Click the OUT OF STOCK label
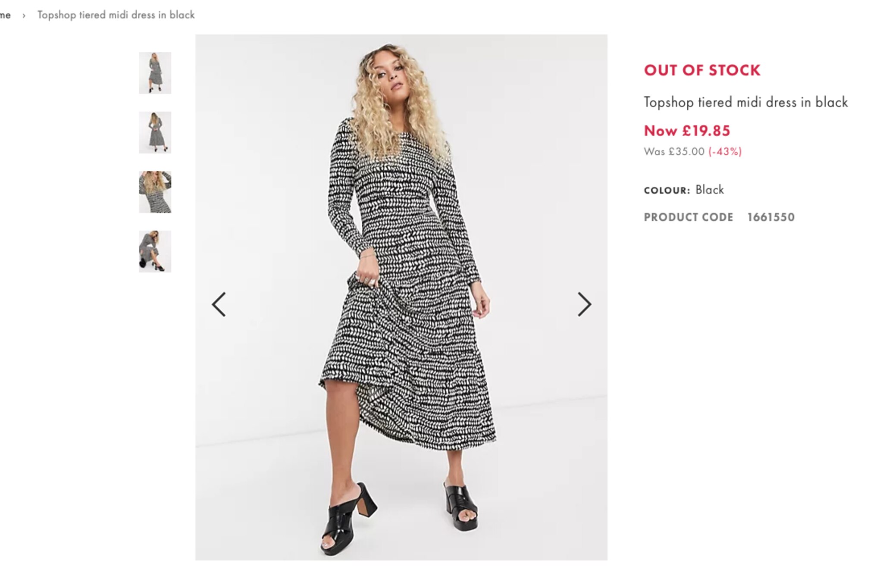 pyautogui.click(x=702, y=70)
